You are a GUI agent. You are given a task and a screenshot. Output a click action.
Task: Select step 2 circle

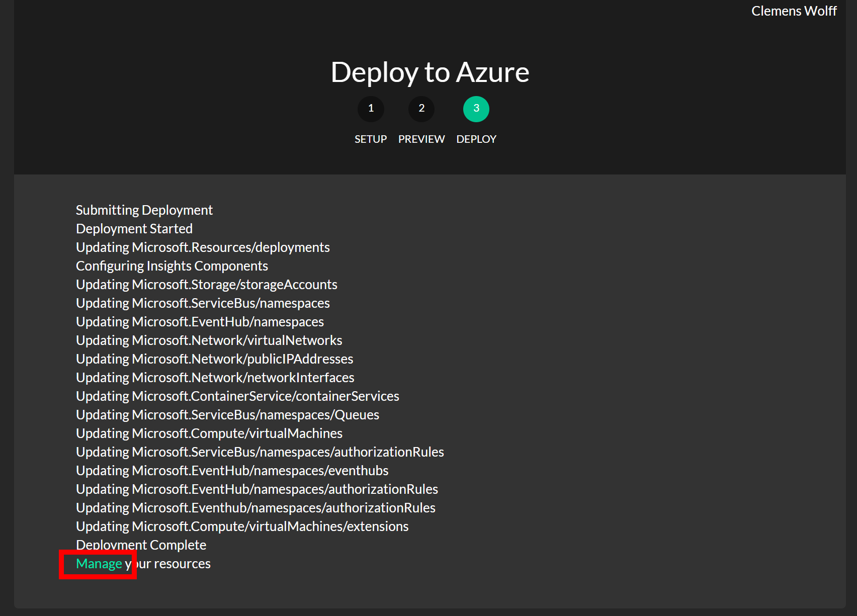point(421,109)
